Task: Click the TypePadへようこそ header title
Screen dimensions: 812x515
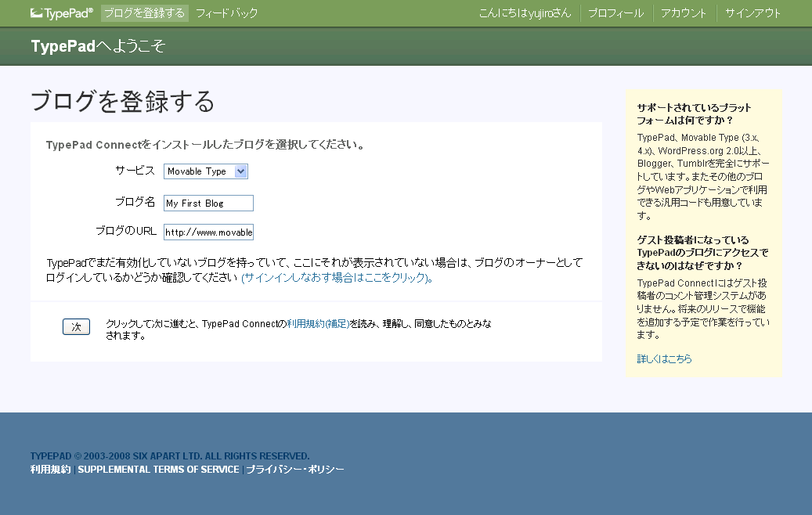Action: click(98, 46)
